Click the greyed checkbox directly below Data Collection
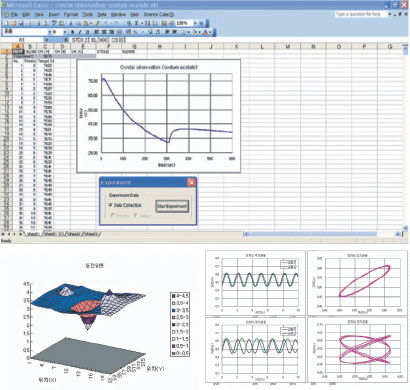The width and height of the screenshot is (410, 390). point(112,216)
